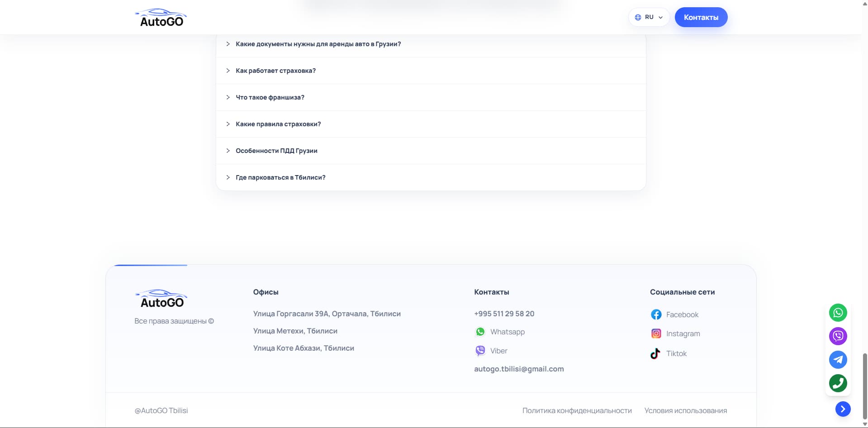This screenshot has height=428, width=868.
Task: Click the scrollbar down arrow at the bottom
Action: [865, 424]
